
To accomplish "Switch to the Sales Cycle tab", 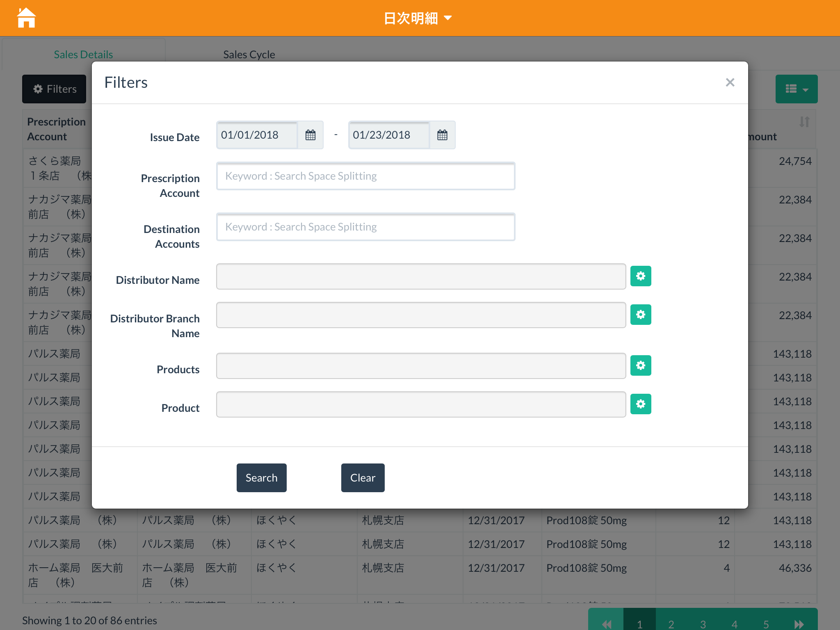I will (249, 55).
